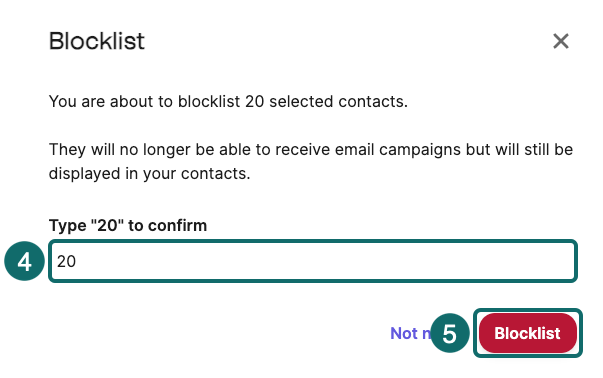Focus the confirmation field containing 20
The width and height of the screenshot is (603, 378).
point(313,261)
